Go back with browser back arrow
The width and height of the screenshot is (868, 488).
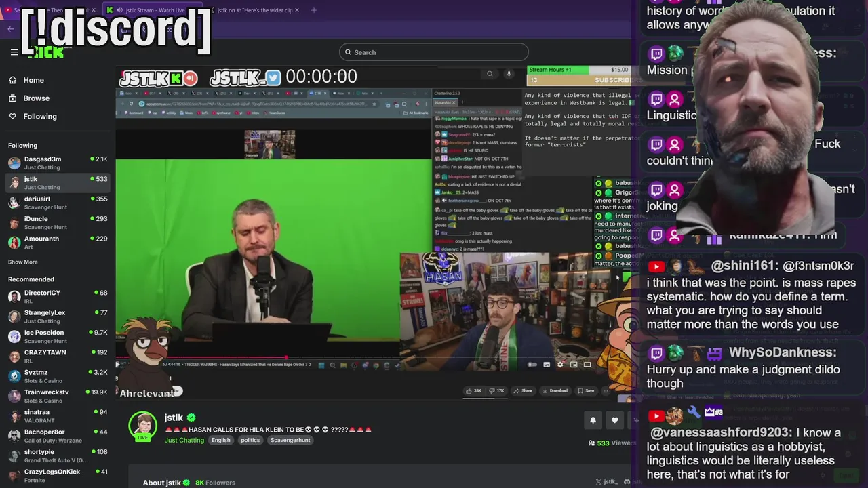coord(11,28)
